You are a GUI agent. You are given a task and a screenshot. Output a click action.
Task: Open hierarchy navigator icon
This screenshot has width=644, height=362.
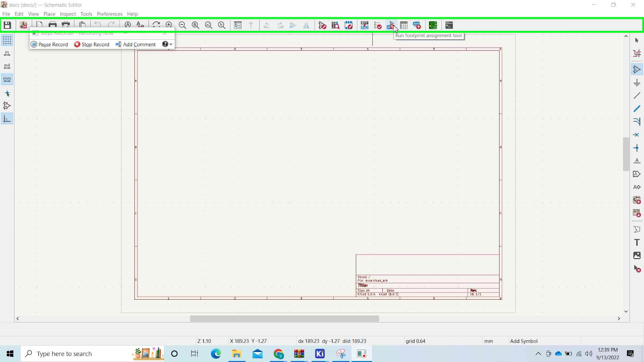[238, 25]
